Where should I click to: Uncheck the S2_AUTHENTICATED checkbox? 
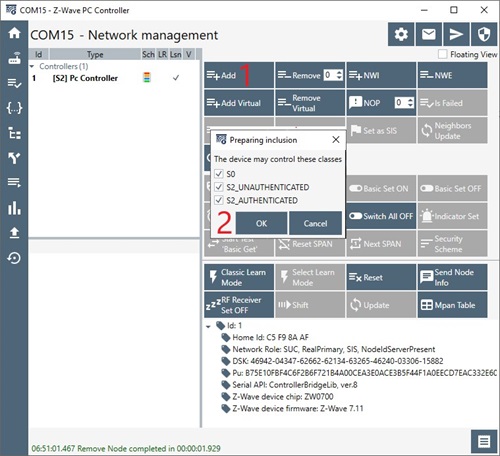click(x=219, y=200)
